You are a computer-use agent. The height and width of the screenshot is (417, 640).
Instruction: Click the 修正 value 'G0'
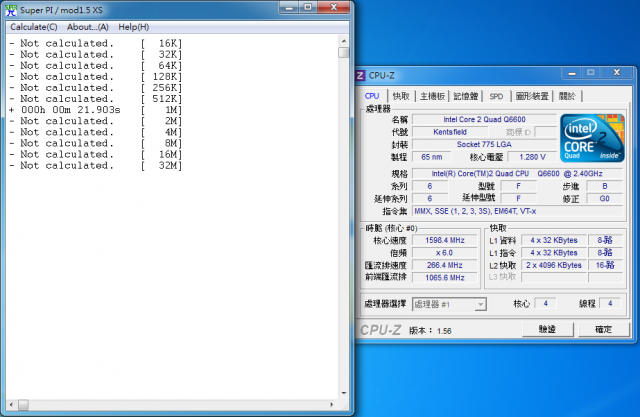[604, 199]
